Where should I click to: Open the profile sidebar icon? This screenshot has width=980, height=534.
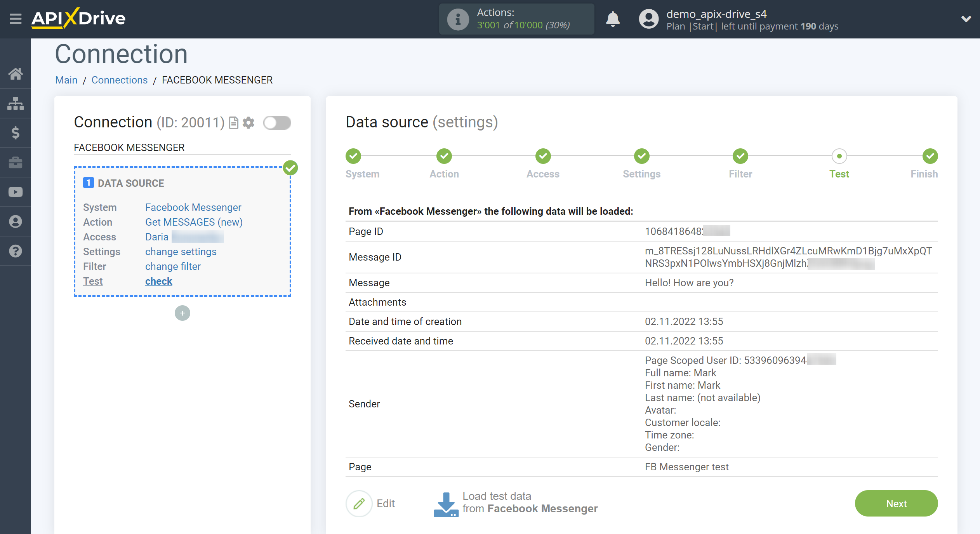(16, 221)
